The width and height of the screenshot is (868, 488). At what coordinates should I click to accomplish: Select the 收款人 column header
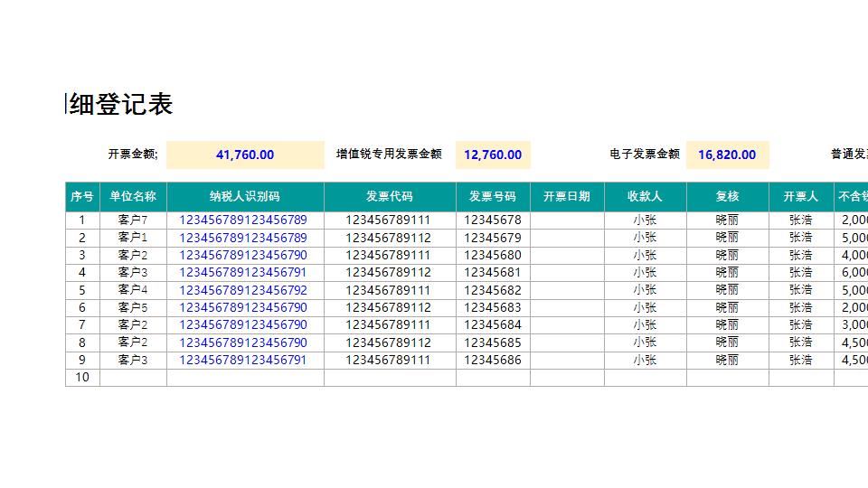(x=645, y=197)
